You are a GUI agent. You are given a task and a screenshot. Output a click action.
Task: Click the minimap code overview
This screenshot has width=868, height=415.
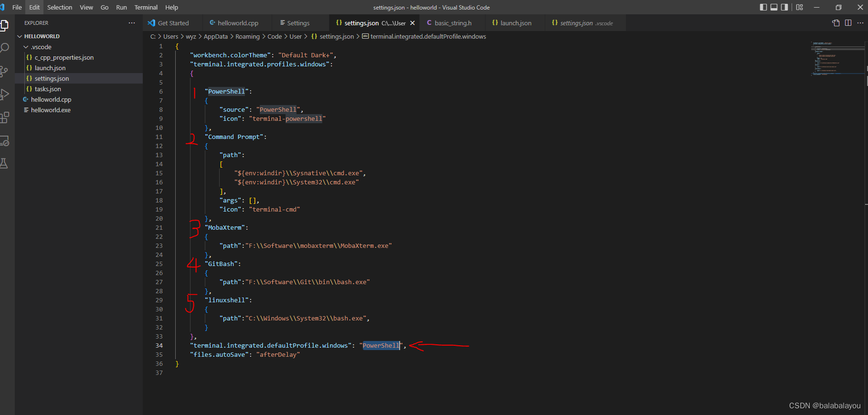pyautogui.click(x=837, y=59)
